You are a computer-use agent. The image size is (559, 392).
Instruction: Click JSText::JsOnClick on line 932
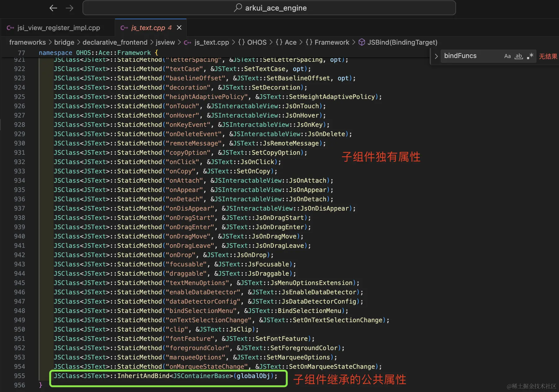[242, 162]
